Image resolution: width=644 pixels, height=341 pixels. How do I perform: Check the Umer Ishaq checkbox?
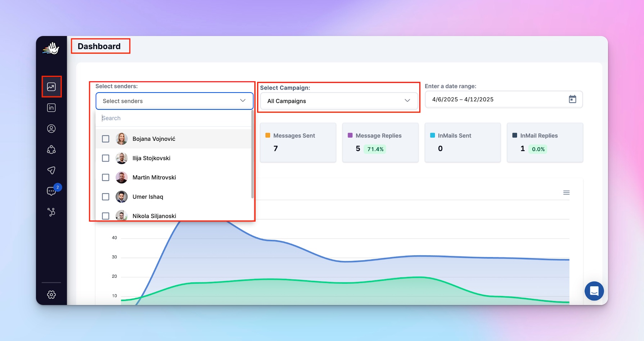coord(105,197)
